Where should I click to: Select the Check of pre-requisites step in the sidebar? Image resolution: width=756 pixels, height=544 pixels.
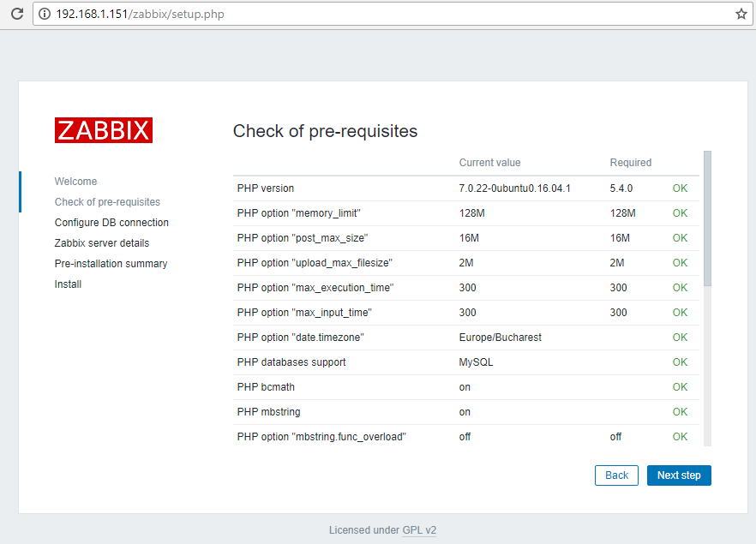(x=107, y=202)
